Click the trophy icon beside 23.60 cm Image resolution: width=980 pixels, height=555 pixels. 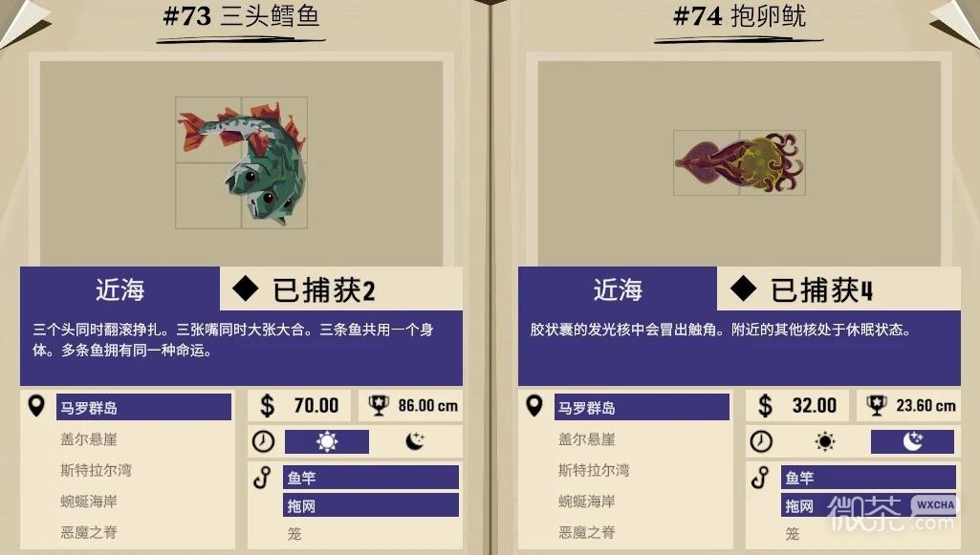click(x=877, y=406)
